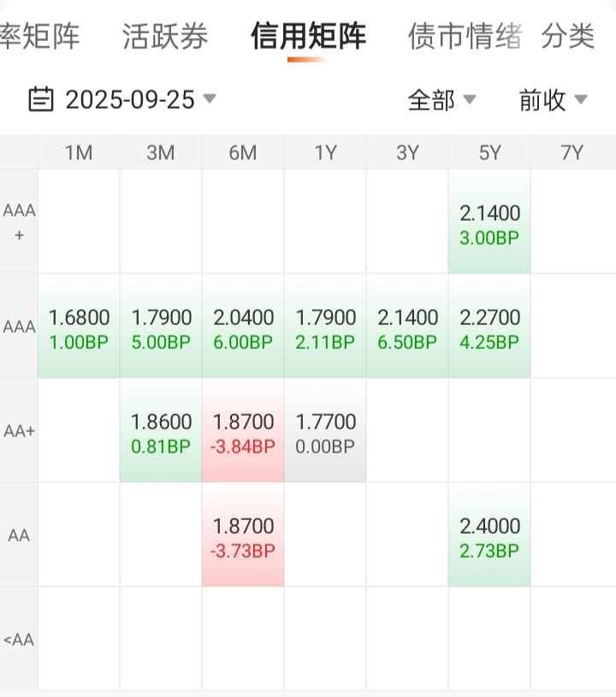Screen dimensions: 616x697
Task: Click the AAA+ rating row label
Action: [x=19, y=222]
